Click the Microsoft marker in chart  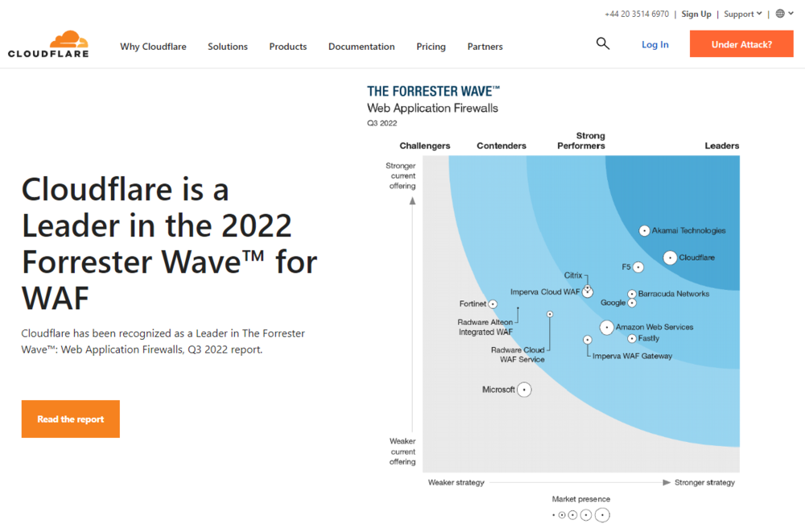pyautogui.click(x=524, y=390)
